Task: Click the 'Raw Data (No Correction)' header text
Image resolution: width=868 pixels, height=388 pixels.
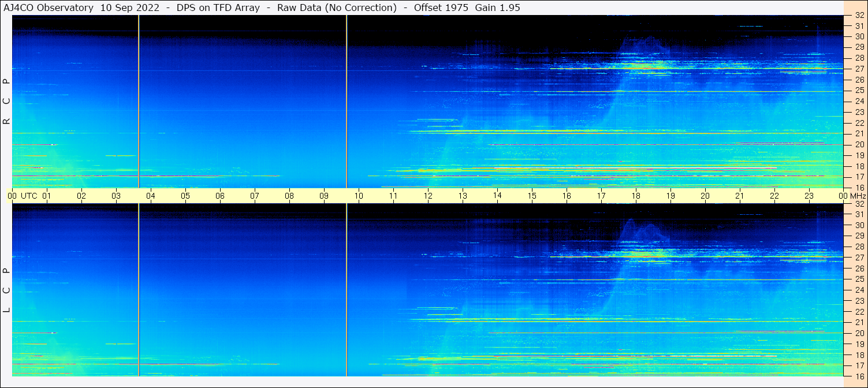Action: (337, 8)
